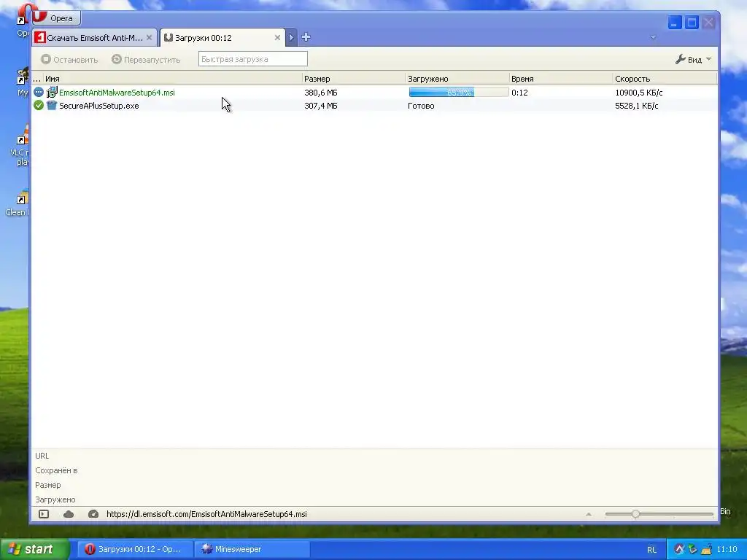Click the green completed checkmark icon

[x=39, y=105]
